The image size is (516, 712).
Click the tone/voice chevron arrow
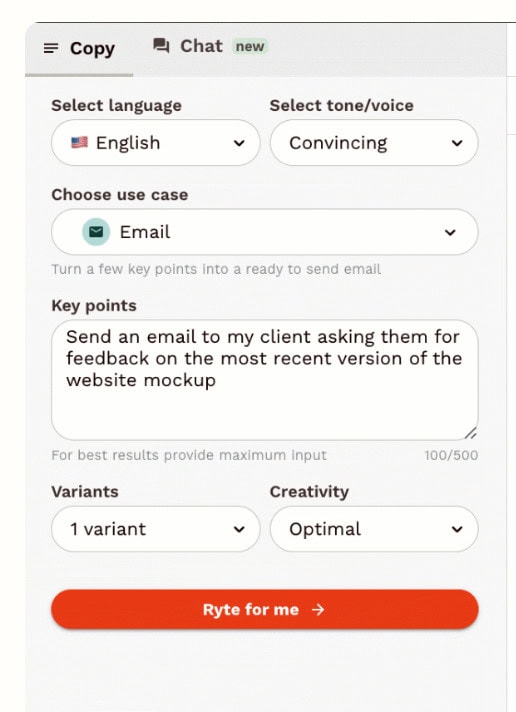457,143
